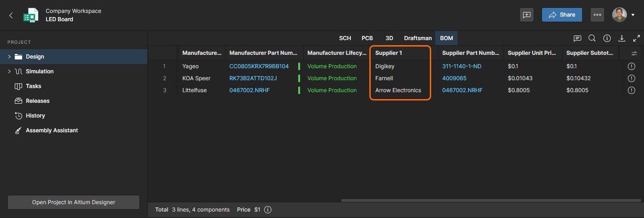
Task: Click Open Project in Altium Designer
Action: [73, 202]
